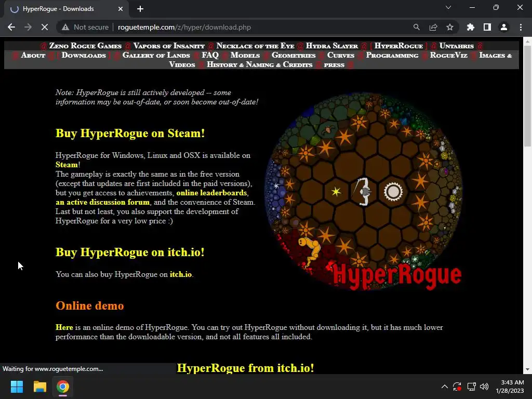Select the HyperRogue - Downloads tab
The width and height of the screenshot is (532, 399).
pyautogui.click(x=67, y=9)
